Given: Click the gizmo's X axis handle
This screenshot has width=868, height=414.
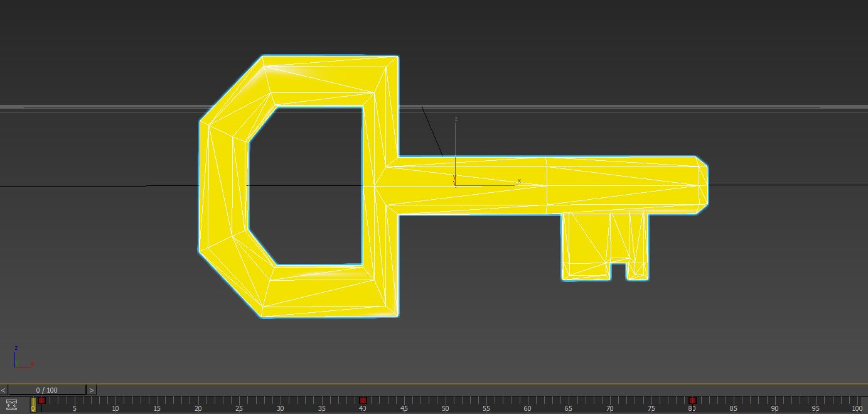Looking at the screenshot, I should tap(518, 182).
